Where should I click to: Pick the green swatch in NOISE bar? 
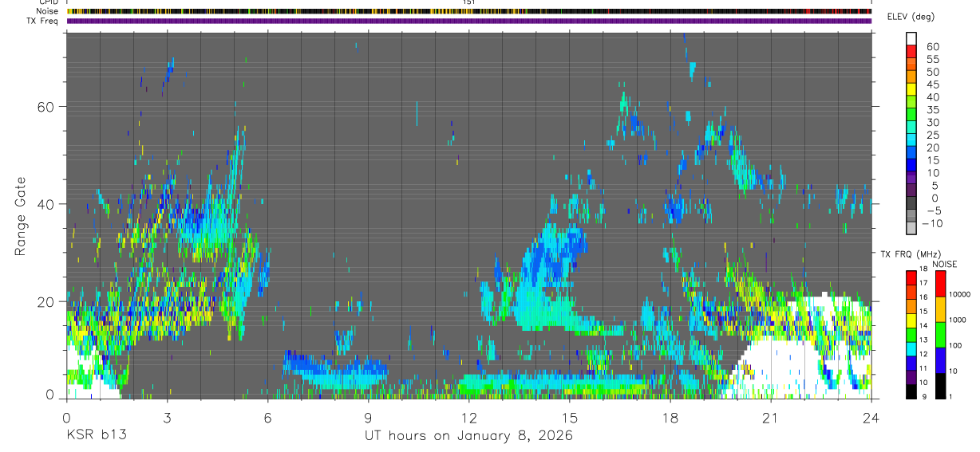click(940, 334)
